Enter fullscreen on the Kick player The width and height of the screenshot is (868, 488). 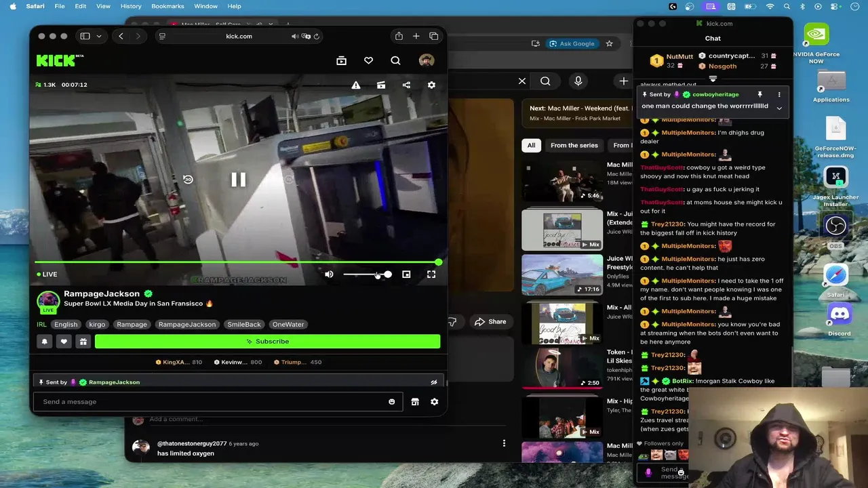coord(431,274)
